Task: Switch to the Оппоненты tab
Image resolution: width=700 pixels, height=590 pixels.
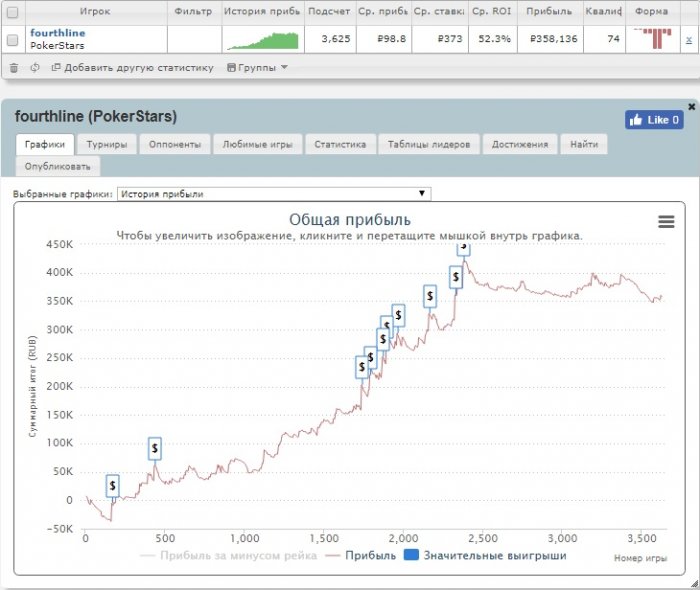Action: coord(175,144)
